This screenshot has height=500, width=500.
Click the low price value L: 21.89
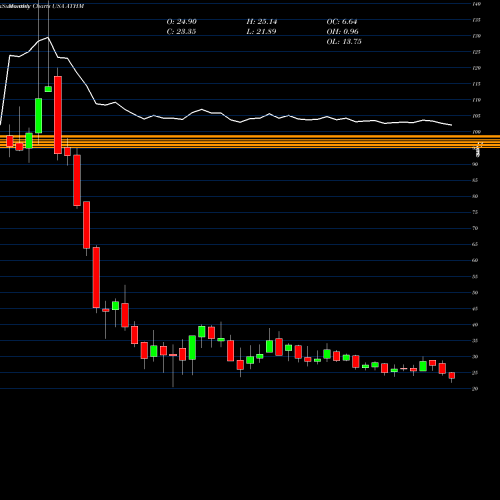tap(261, 32)
